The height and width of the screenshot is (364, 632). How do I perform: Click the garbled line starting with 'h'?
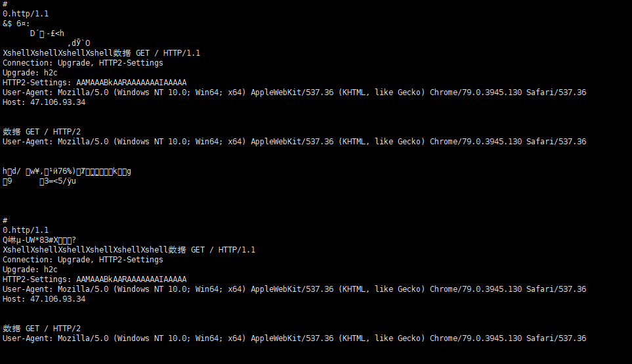[x=66, y=171]
